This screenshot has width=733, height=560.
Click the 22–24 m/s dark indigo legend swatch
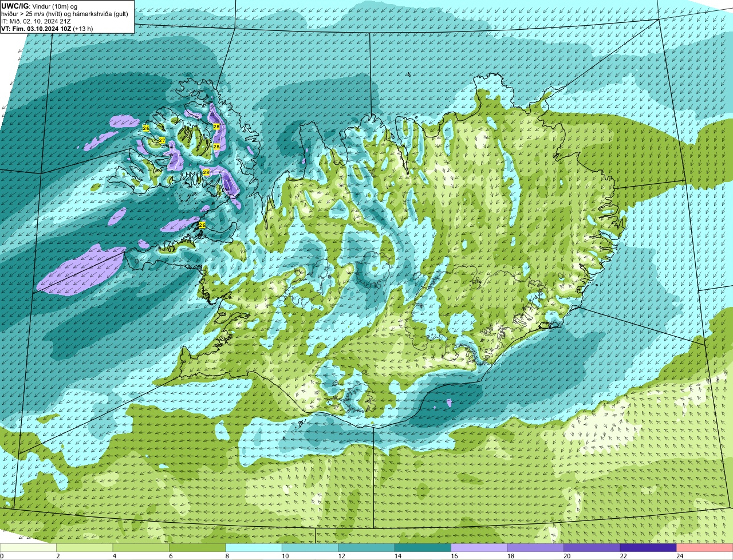[x=648, y=547]
